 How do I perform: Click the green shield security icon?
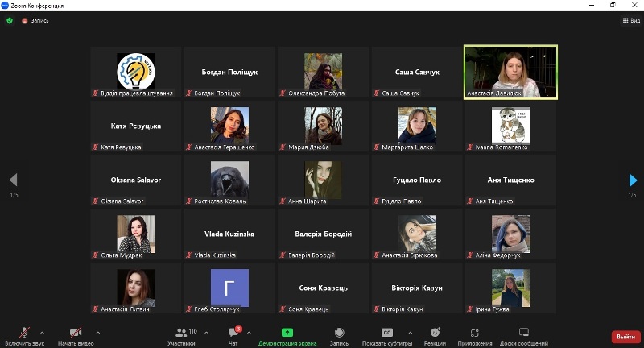pyautogui.click(x=10, y=20)
